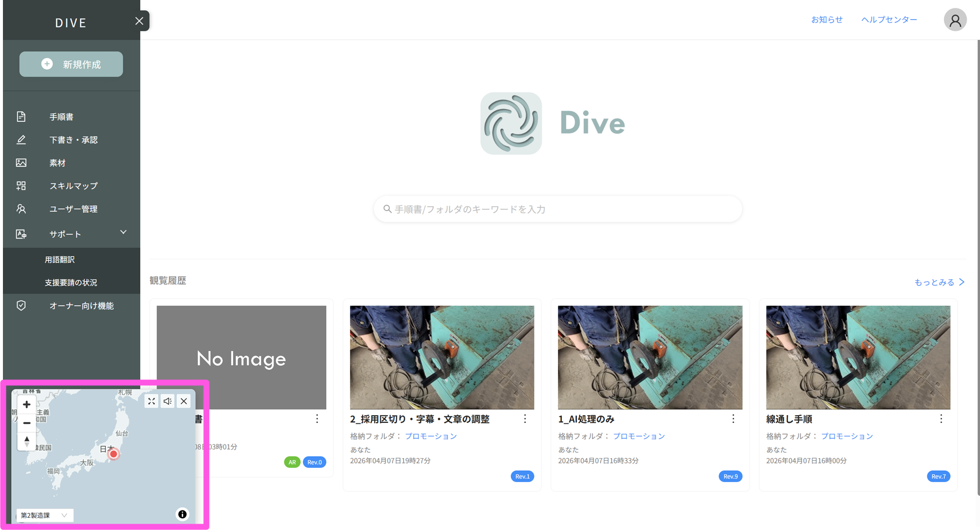
Task: Collapse the DIVE sidebar with the X
Action: [139, 21]
